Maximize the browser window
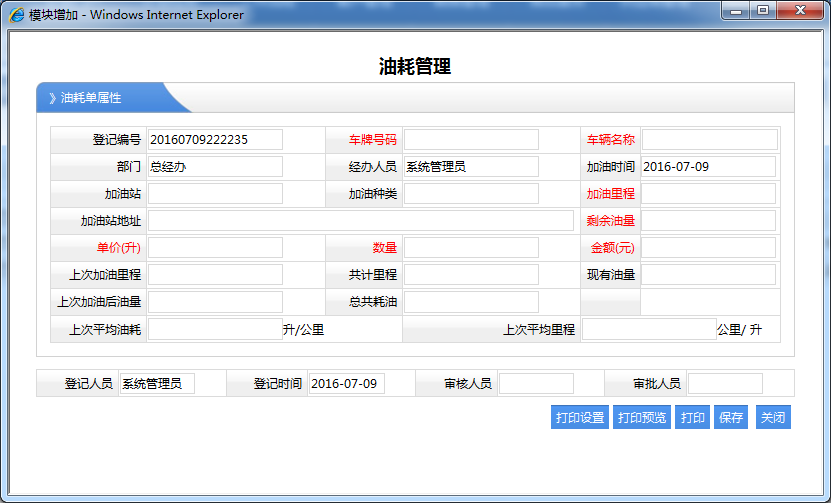 [763, 11]
